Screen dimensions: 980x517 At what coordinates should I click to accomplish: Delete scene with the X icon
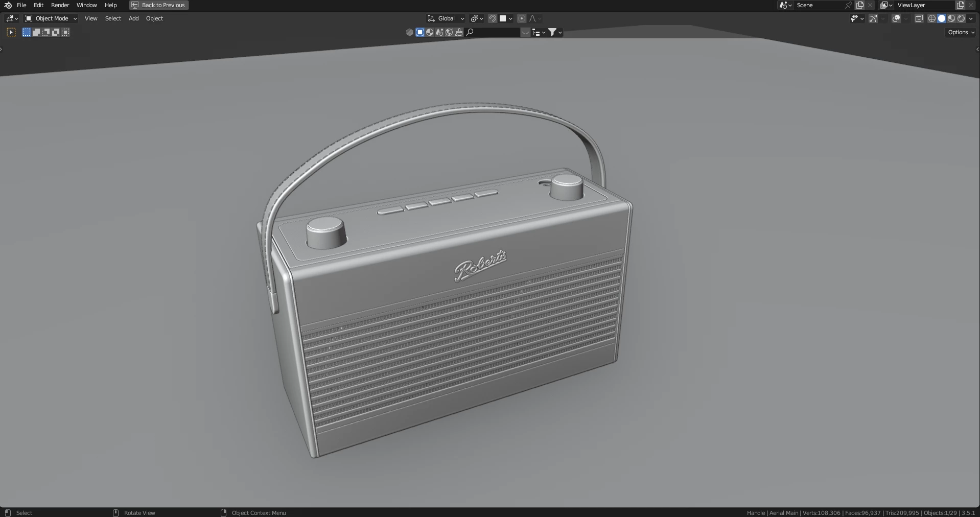pyautogui.click(x=870, y=5)
